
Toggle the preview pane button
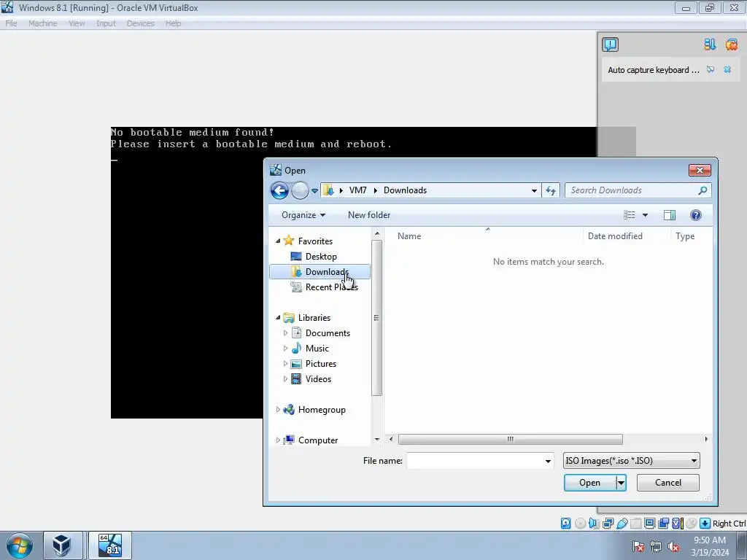[x=670, y=215]
